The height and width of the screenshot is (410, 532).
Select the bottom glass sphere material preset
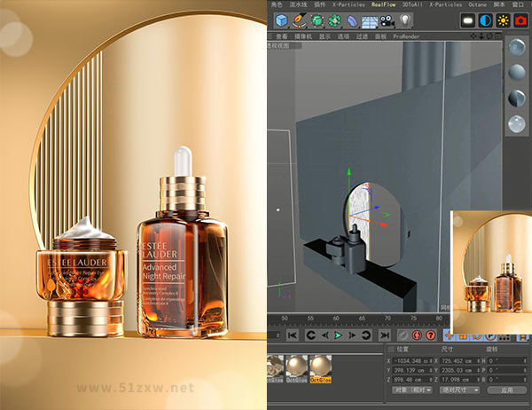(x=517, y=123)
